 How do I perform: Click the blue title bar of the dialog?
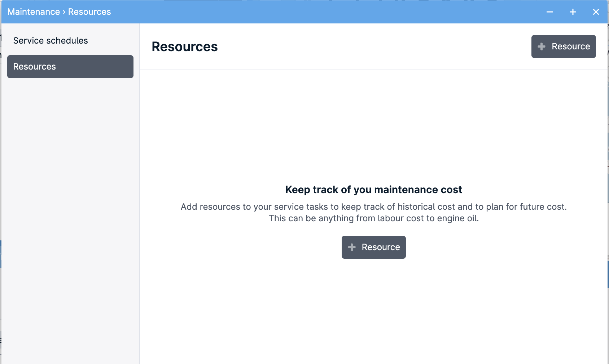(x=289, y=12)
